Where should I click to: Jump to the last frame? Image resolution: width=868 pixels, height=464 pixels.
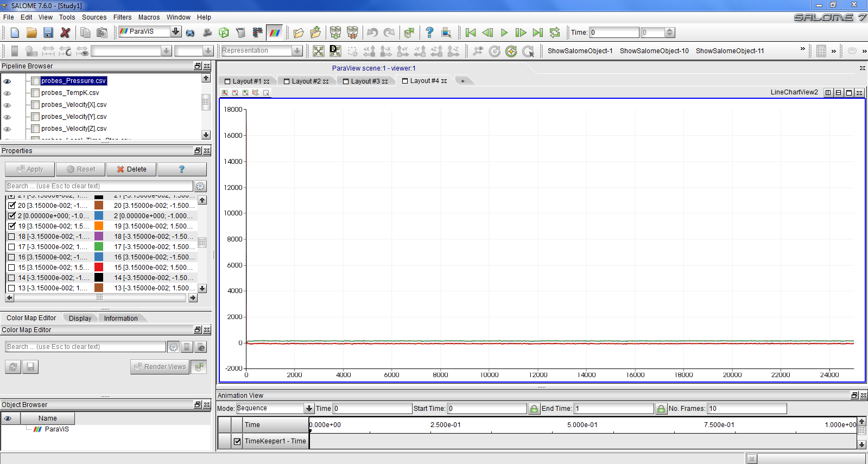click(x=537, y=33)
